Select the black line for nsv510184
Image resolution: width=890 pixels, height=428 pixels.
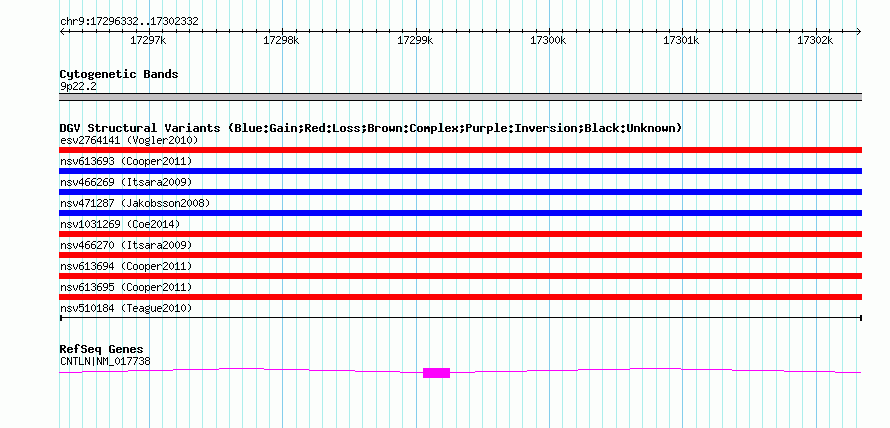click(x=460, y=318)
